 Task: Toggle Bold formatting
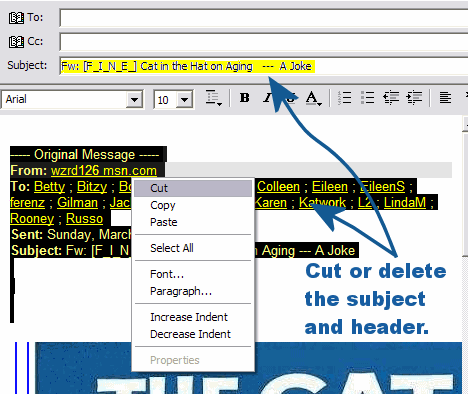tap(244, 98)
